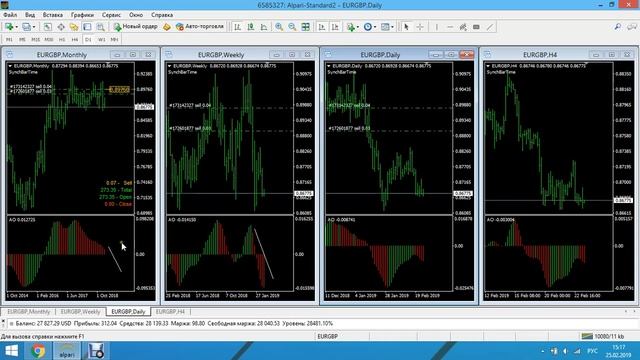Screen dimensions: 640x360
Task: Select the vertical line tool
Action: click(x=436, y=27)
